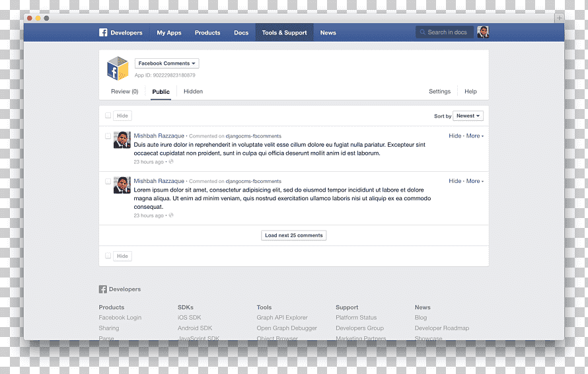588x374 pixels.
Task: Open the Open Graph Debugger footer link
Action: (x=287, y=328)
